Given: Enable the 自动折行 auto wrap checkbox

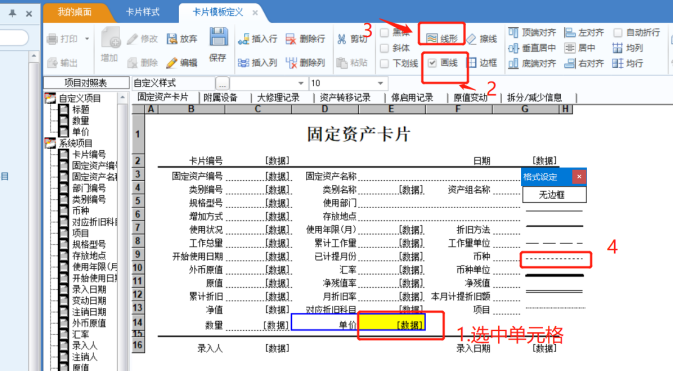Looking at the screenshot, I should point(618,33).
